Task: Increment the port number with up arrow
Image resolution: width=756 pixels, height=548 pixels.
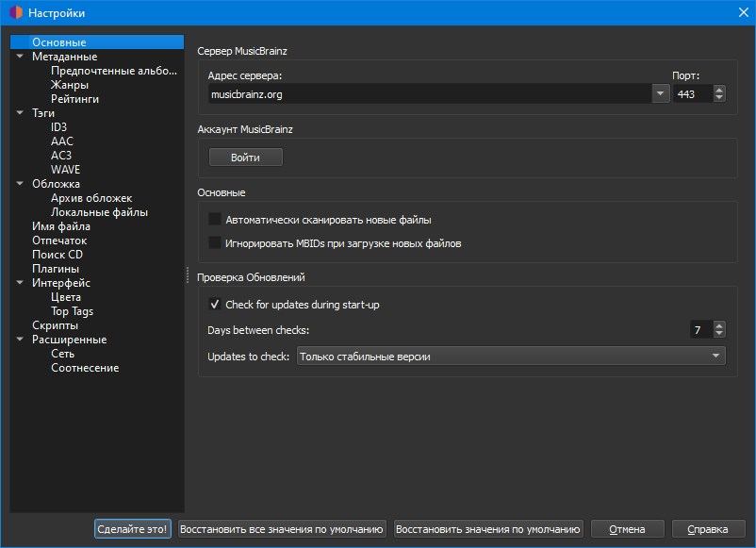Action: 718,89
